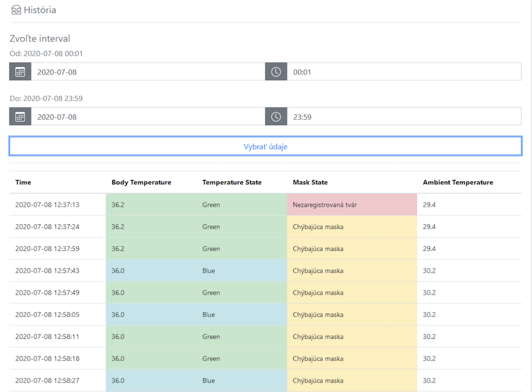Click body temperature 36.2 in the 12:37:13 row
Image resolution: width=532 pixels, height=392 pixels.
click(x=118, y=205)
